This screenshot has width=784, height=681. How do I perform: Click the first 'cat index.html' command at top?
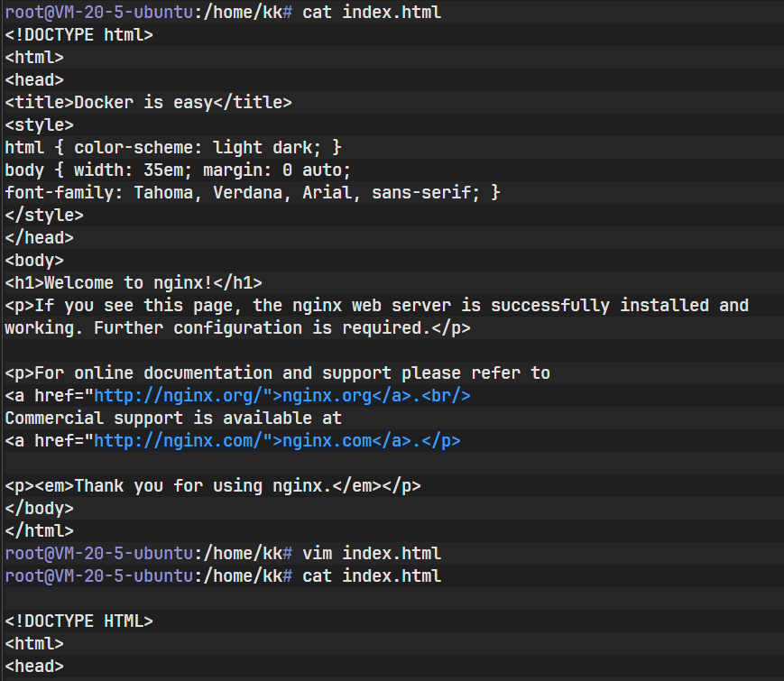pos(372,12)
